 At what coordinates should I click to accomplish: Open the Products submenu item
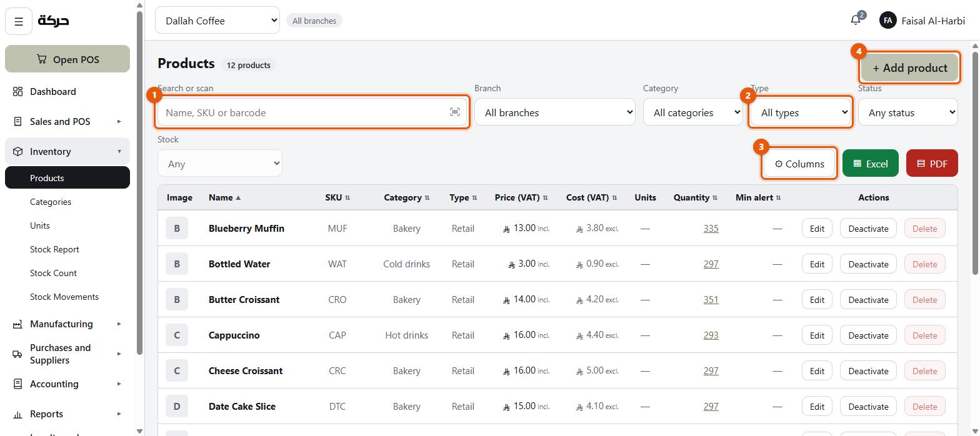coord(67,178)
